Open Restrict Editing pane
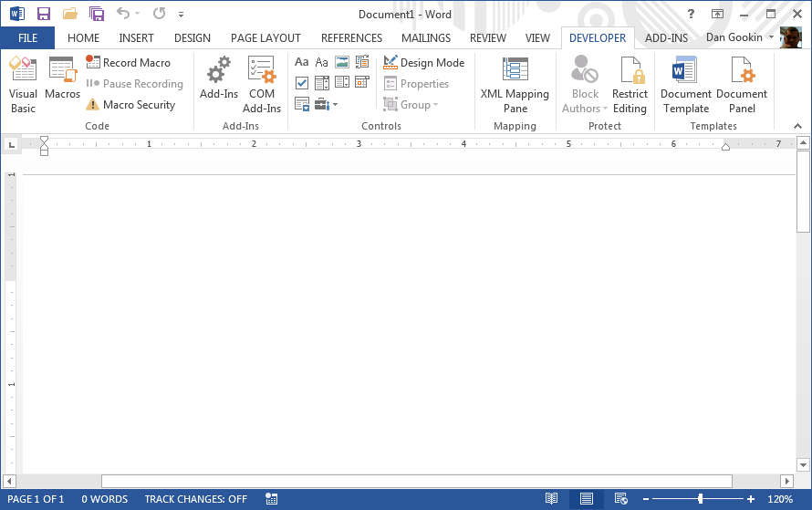This screenshot has height=510, width=812. click(630, 86)
